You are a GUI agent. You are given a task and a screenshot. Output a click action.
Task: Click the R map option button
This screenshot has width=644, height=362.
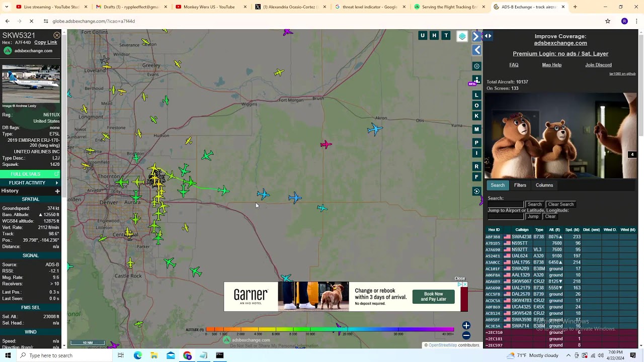476,166
